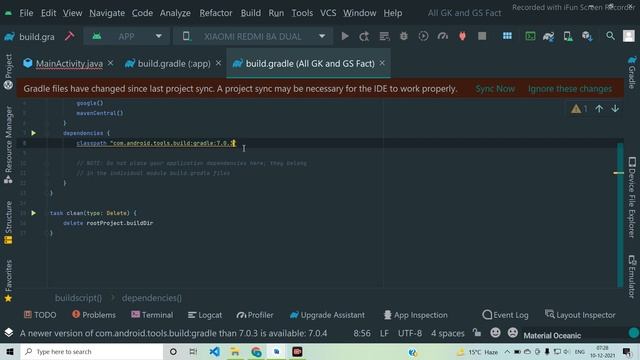Open Device File Explorer side panel
The height and width of the screenshot is (360, 640).
coord(632,198)
